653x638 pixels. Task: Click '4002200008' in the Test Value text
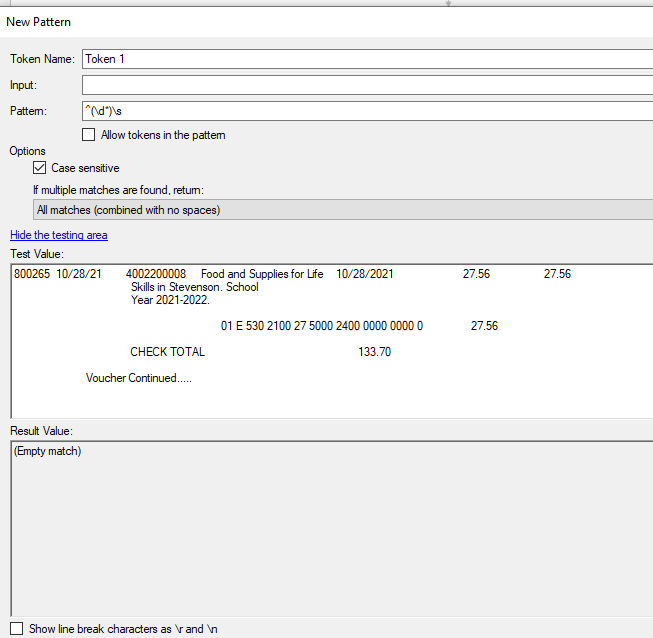point(156,274)
